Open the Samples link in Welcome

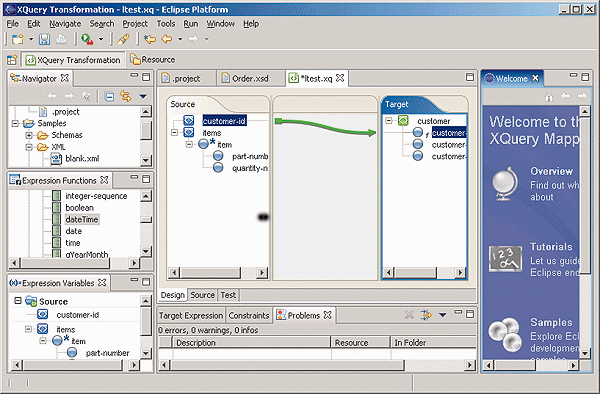point(551,322)
